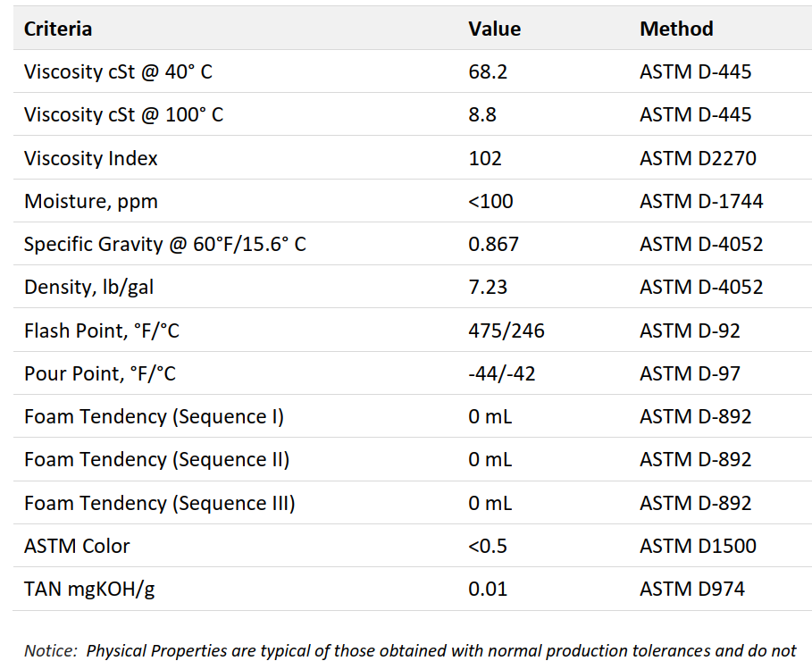Click the Moisture, ppm row label
The height and width of the screenshot is (661, 812).
point(91,202)
